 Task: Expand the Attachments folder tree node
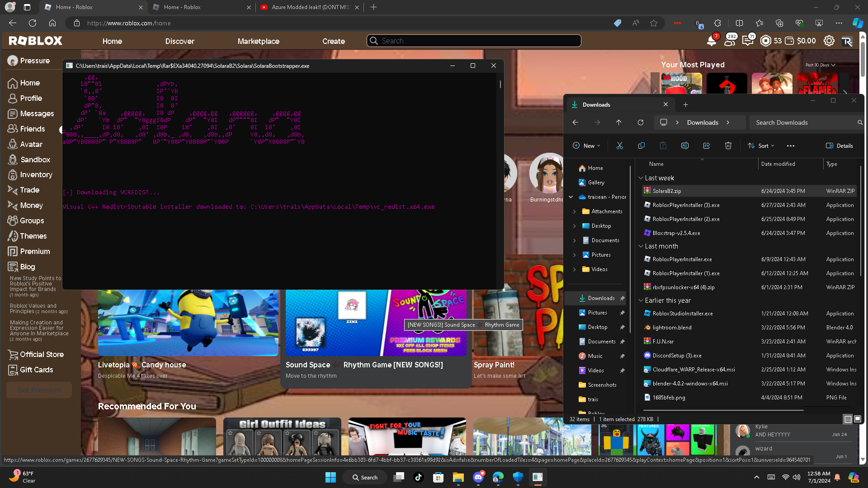575,211
